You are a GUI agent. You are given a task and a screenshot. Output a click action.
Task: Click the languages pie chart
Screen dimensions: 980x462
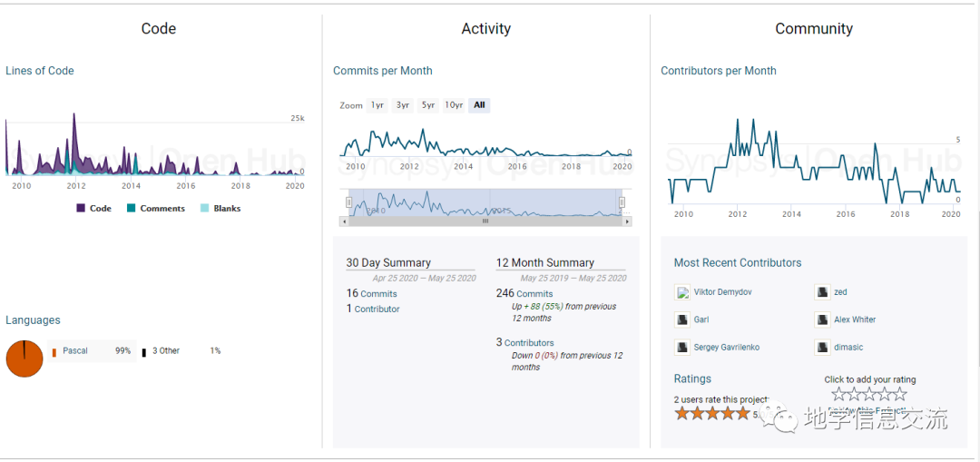(x=24, y=359)
